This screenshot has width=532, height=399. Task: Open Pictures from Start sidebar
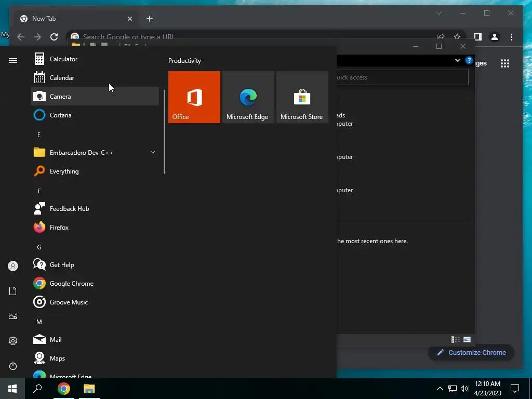(x=13, y=316)
